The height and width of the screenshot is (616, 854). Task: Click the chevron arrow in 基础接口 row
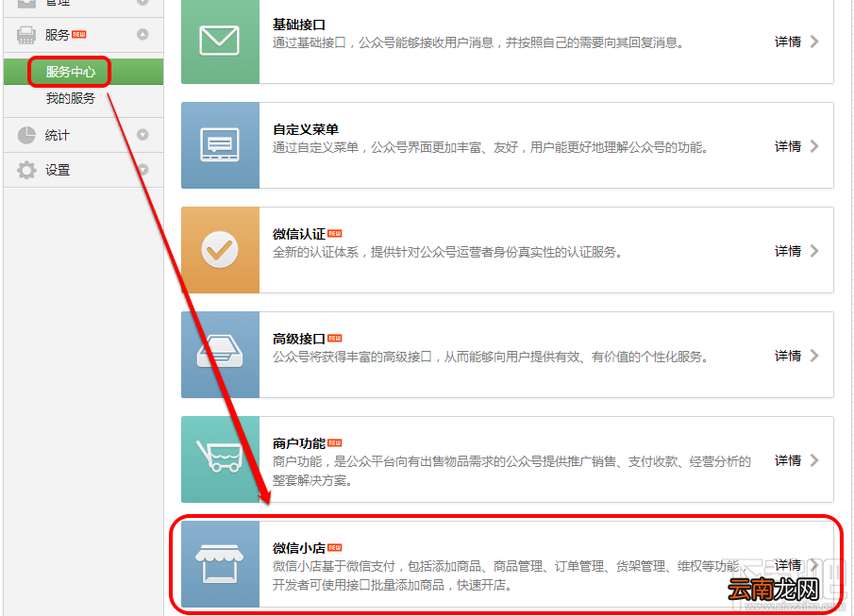814,42
